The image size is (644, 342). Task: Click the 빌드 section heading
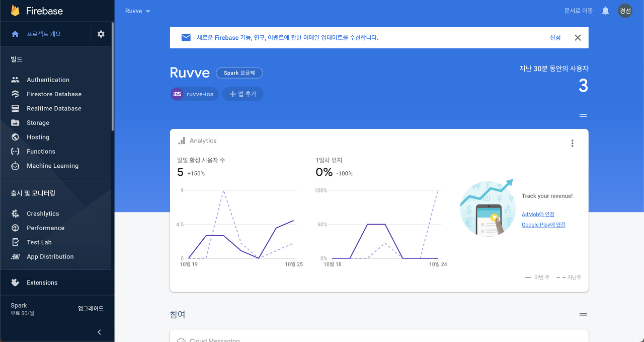tap(17, 59)
